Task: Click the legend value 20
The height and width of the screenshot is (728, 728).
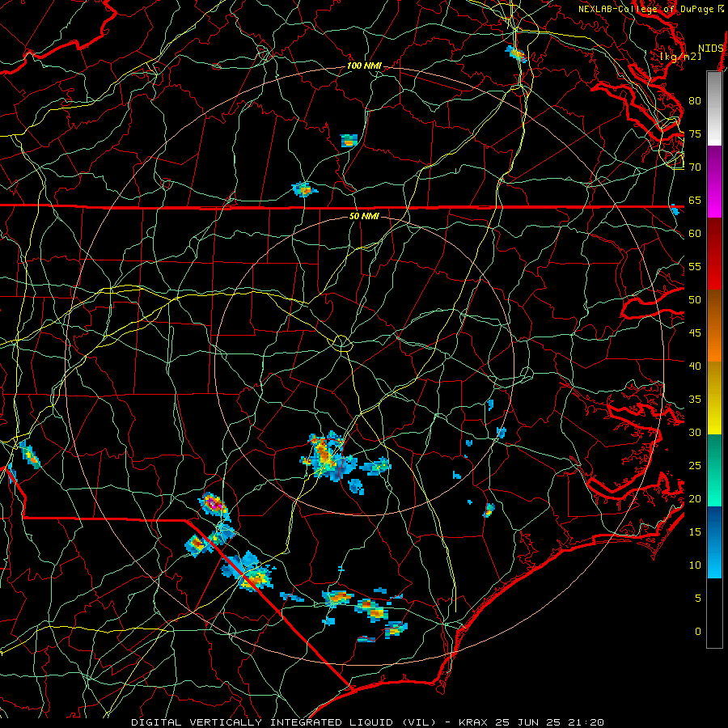Action: coord(695,499)
